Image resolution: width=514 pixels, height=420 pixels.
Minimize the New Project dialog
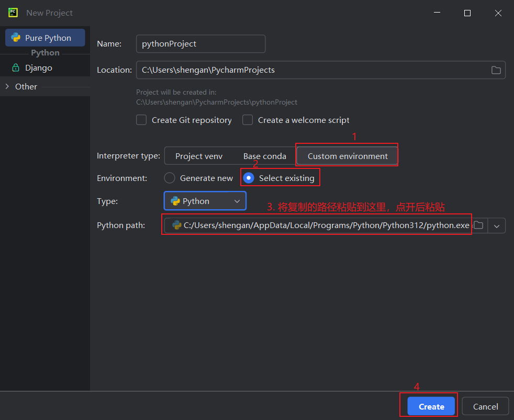tap(437, 13)
